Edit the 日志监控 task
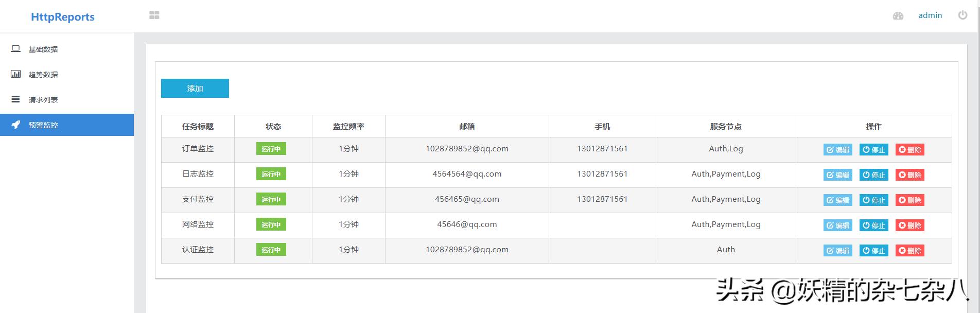 [x=838, y=175]
